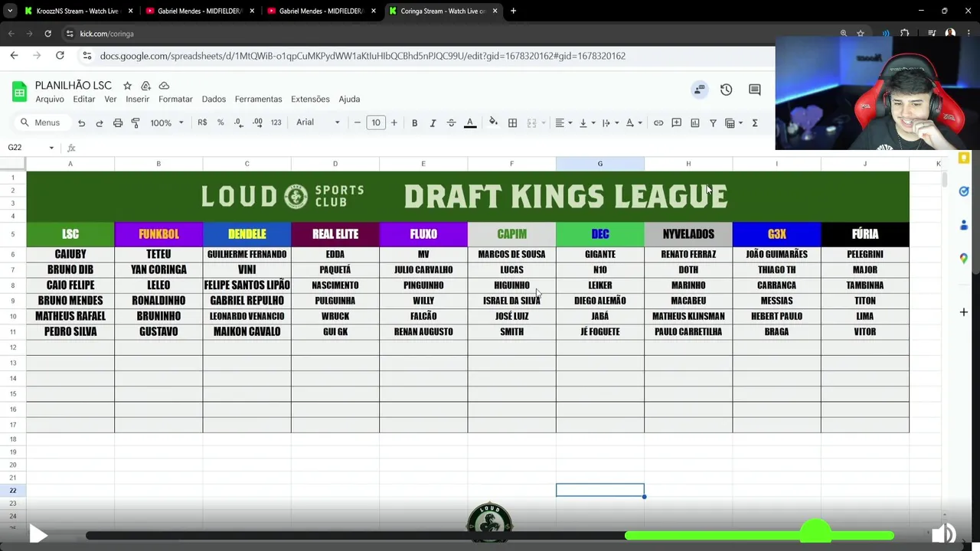
Task: Open more number formats 123
Action: (276, 122)
